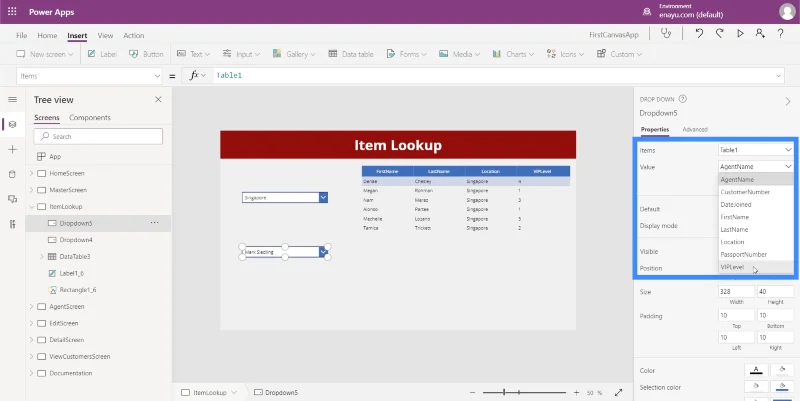Zoom in with the plus icon
Viewport: 800px width, 401px height.
coord(576,393)
